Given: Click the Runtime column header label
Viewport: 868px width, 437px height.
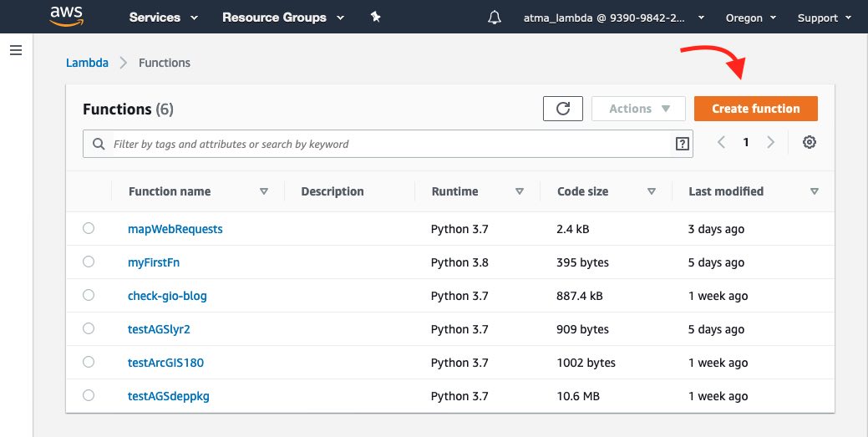Looking at the screenshot, I should 455,191.
